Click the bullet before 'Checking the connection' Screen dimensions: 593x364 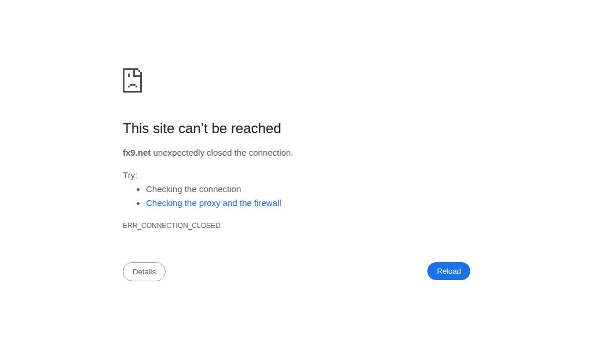(138, 189)
